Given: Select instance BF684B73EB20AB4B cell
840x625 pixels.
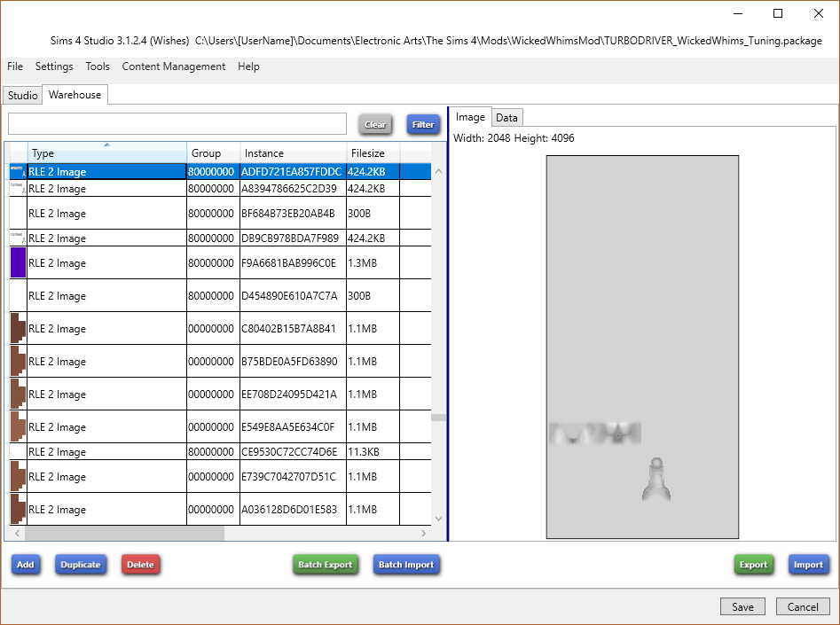Looking at the screenshot, I should click(293, 213).
